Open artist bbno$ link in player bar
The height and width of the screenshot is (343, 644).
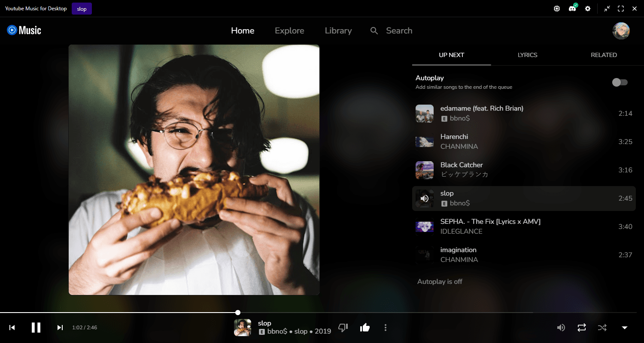277,331
